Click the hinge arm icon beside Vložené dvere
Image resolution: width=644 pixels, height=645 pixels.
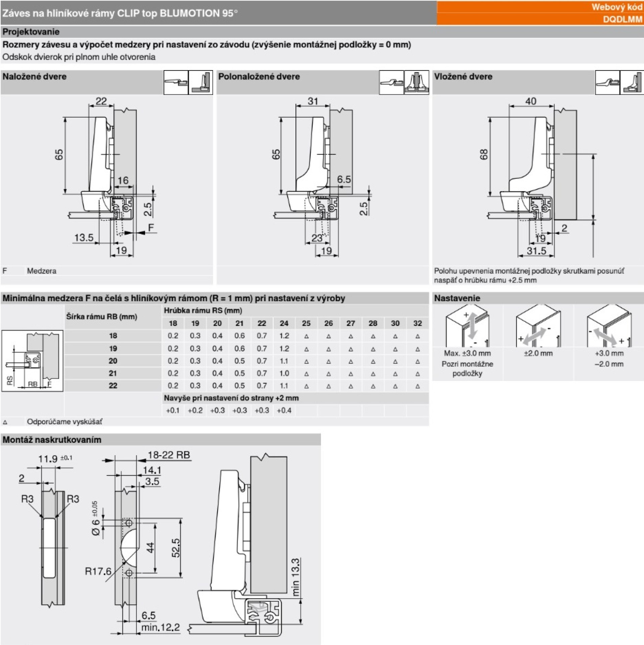[x=607, y=82]
